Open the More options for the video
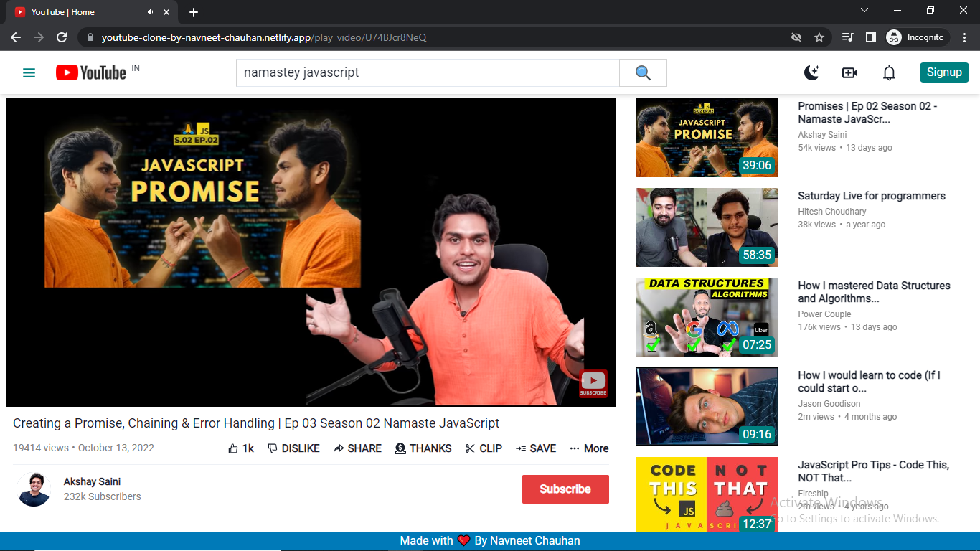Viewport: 980px width, 551px height. point(588,448)
